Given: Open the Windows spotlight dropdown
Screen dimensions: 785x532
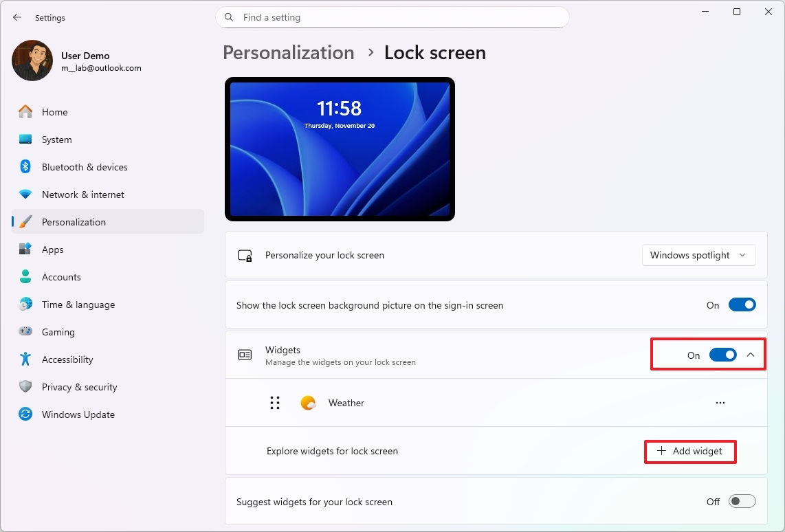Looking at the screenshot, I should [x=698, y=255].
